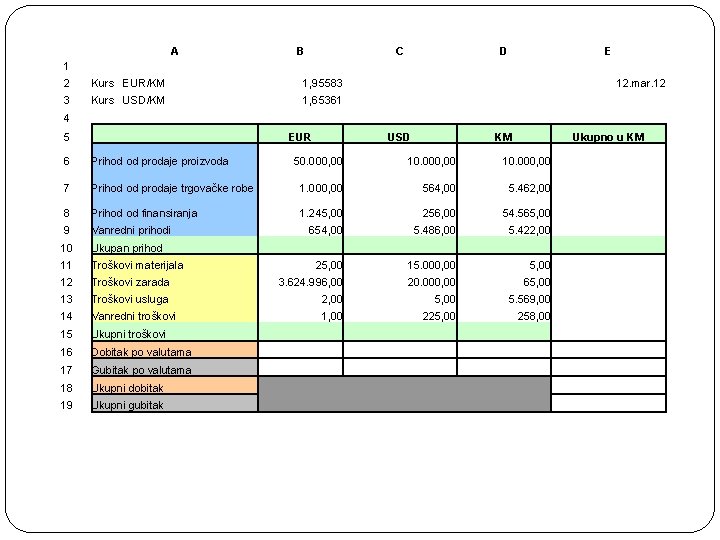This screenshot has height=540, width=720.
Task: Select row number 19
Action: tap(66, 405)
